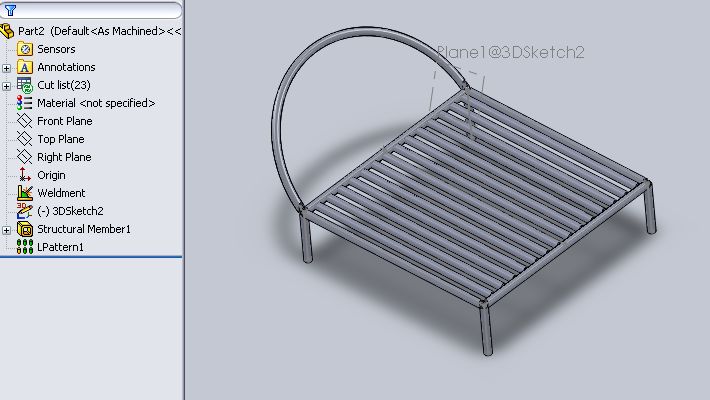Click the Top Plane icon
This screenshot has height=400, width=710.
[24, 139]
